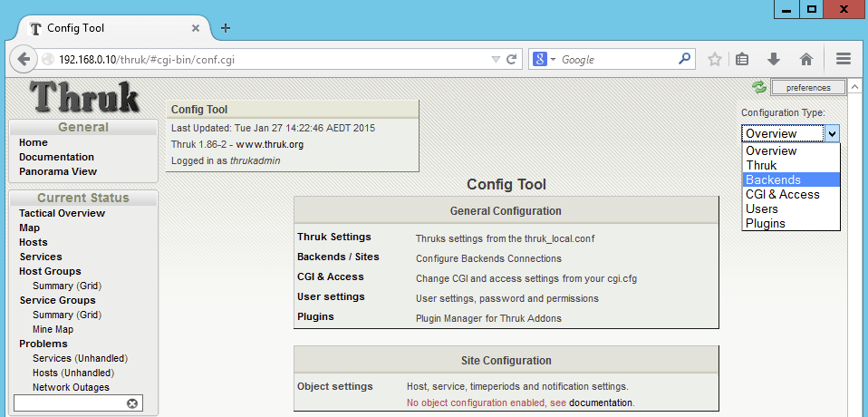Choose CGI & Access from dropdown list
Screen dimensions: 868x417
click(790, 194)
